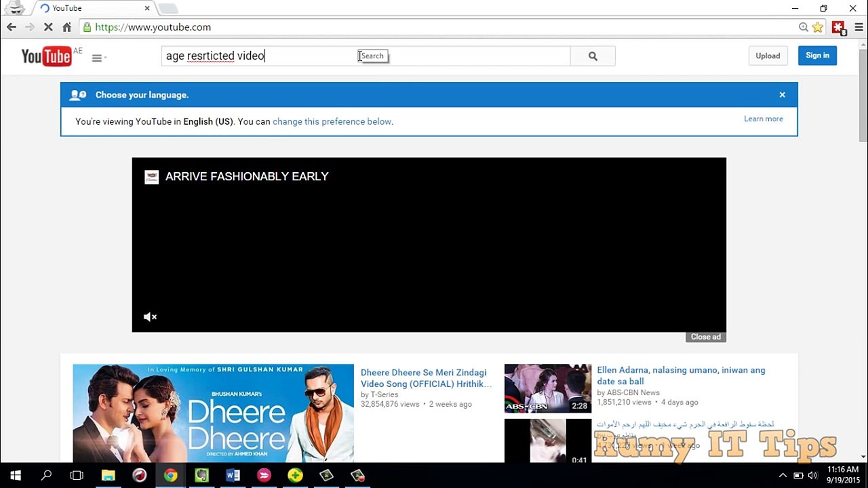Click the YouTube logo
Image resolution: width=868 pixels, height=488 pixels.
[46, 56]
